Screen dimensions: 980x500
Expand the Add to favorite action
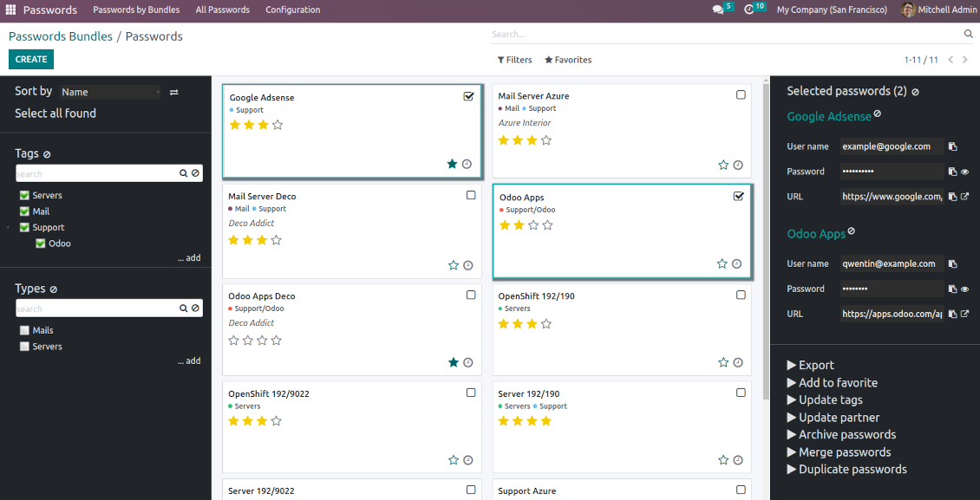tap(833, 383)
